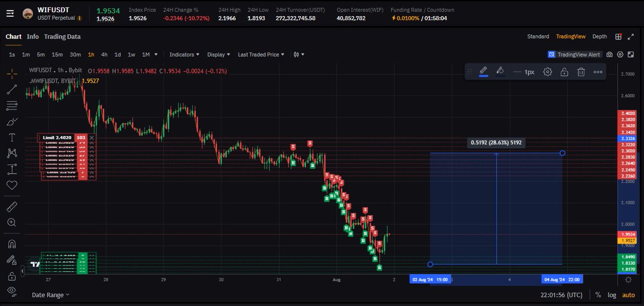The image size is (644, 306).
Task: Lock the selected drawing in floating toolbar
Action: tap(564, 72)
